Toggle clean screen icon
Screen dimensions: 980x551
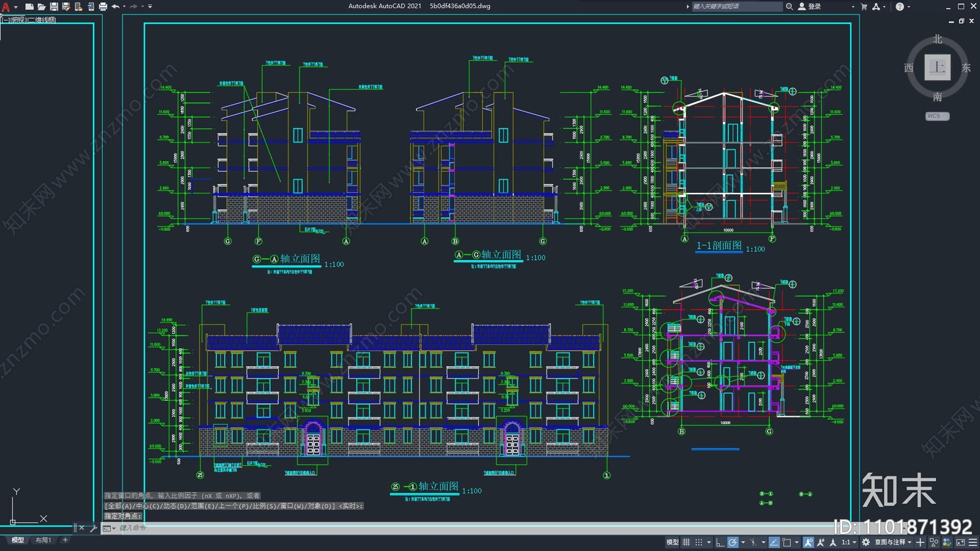(960, 542)
